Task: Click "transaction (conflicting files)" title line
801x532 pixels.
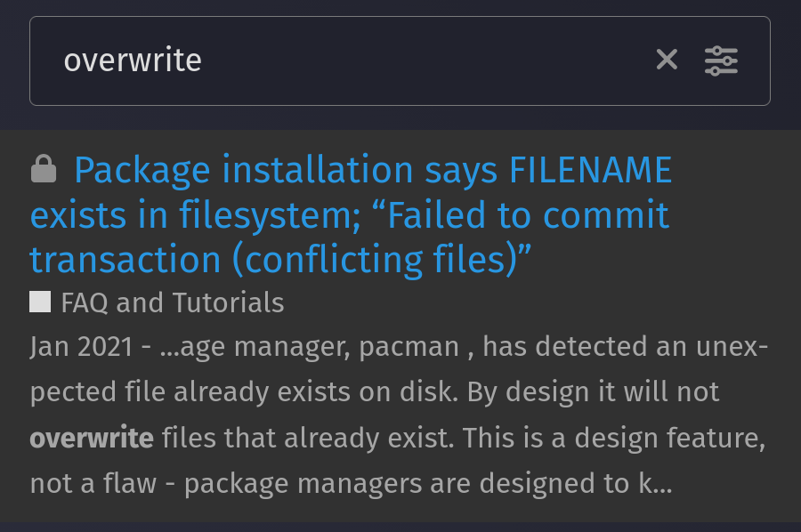Action: 280,260
